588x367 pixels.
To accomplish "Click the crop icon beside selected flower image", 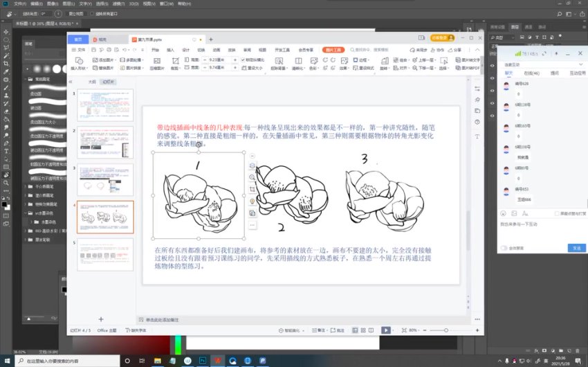I will pos(252,189).
